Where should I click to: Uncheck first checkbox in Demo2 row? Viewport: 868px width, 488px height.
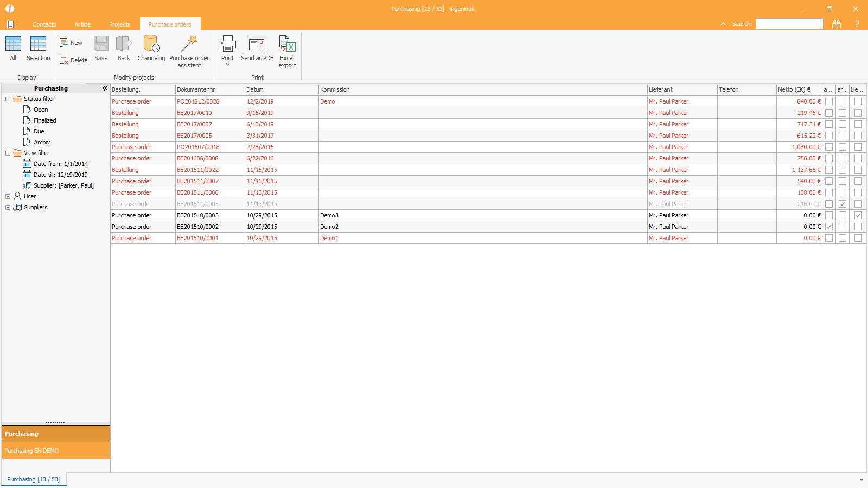coord(829,227)
